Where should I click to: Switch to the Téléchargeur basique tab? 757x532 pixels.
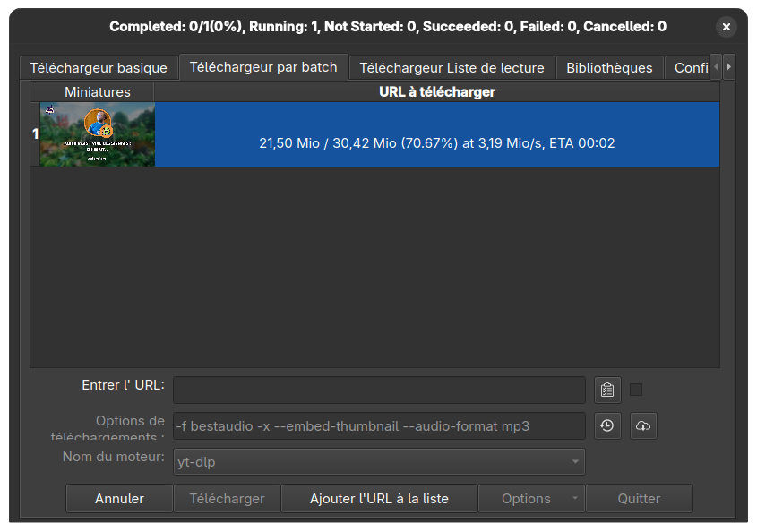coord(99,67)
